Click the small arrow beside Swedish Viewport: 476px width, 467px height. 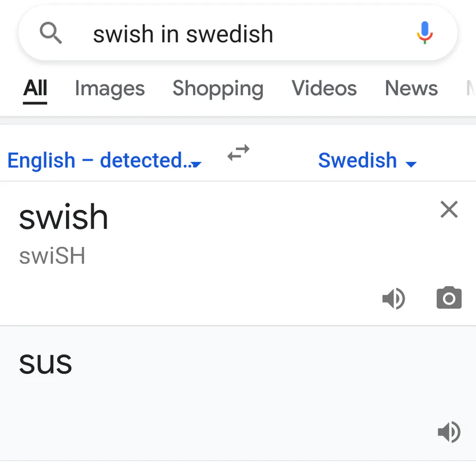pyautogui.click(x=411, y=164)
